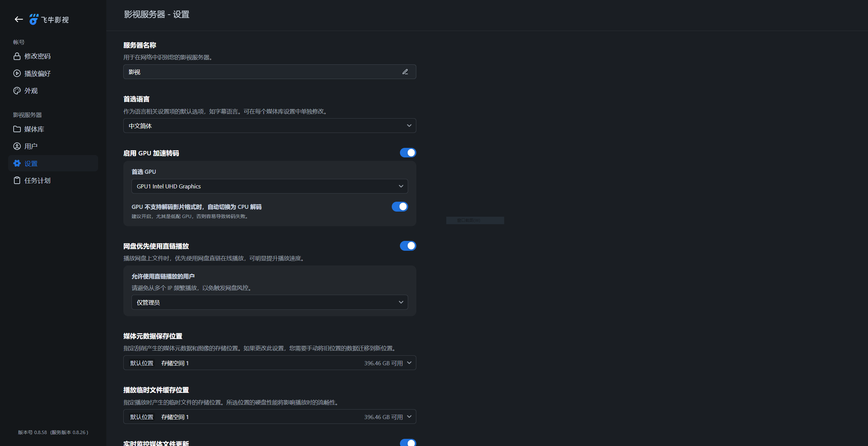Click the 飞牛影视 logo icon
Image resolution: width=868 pixels, height=446 pixels.
click(34, 19)
